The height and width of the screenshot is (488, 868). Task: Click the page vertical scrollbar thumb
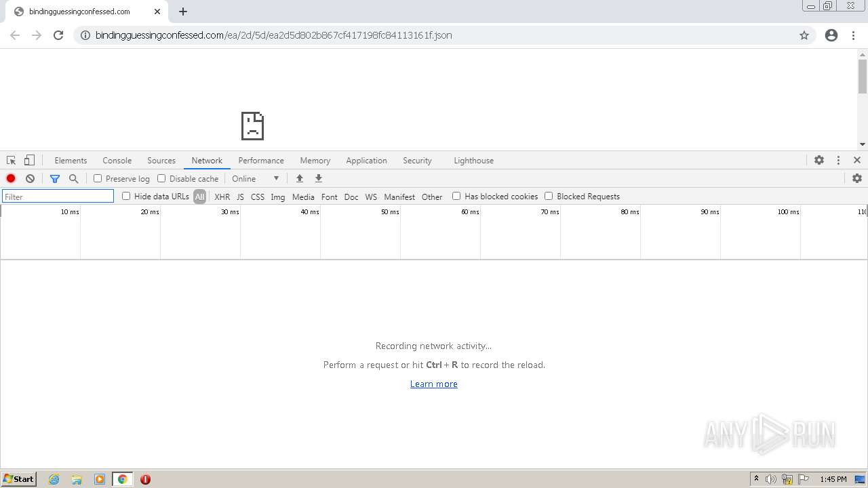pos(863,76)
